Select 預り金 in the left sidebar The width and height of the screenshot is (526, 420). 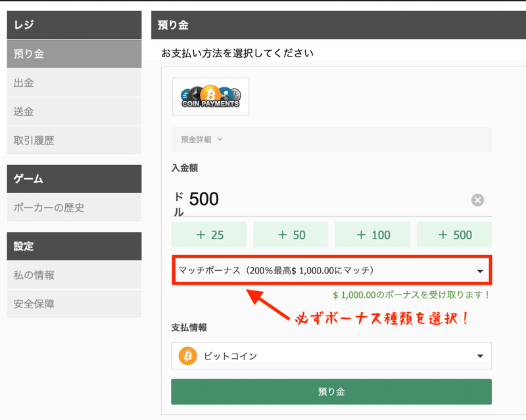(74, 53)
